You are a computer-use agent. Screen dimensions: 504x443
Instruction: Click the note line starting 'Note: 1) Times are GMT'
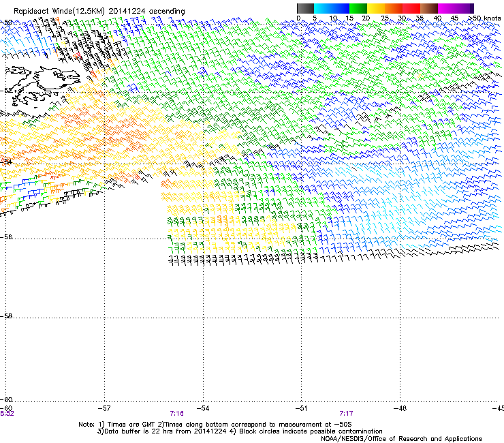(215, 425)
